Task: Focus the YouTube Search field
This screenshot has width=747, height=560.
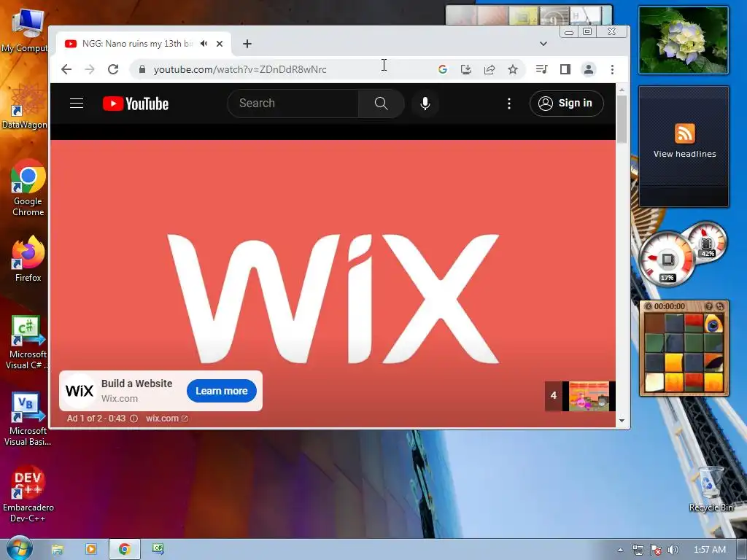Action: tap(293, 104)
